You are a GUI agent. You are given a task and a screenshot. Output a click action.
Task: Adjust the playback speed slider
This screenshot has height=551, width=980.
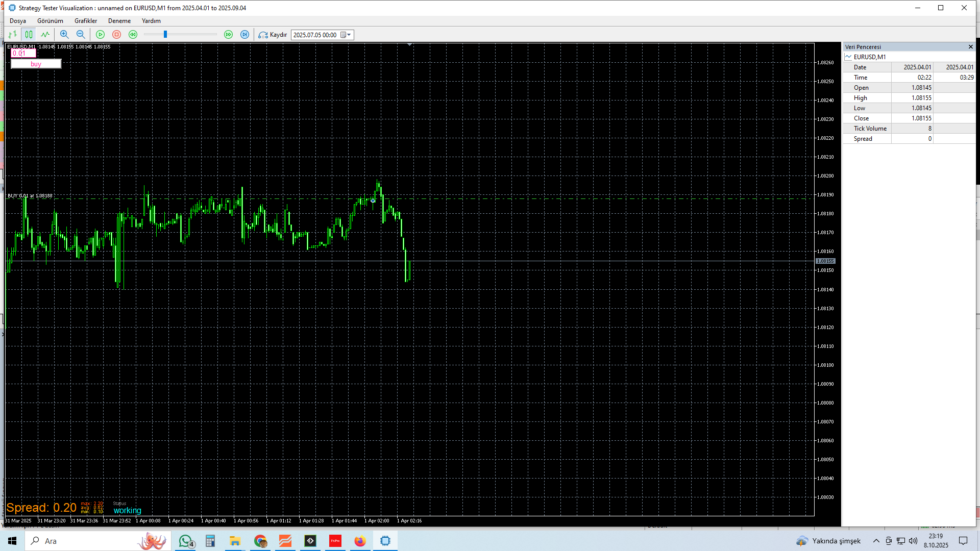pos(165,35)
